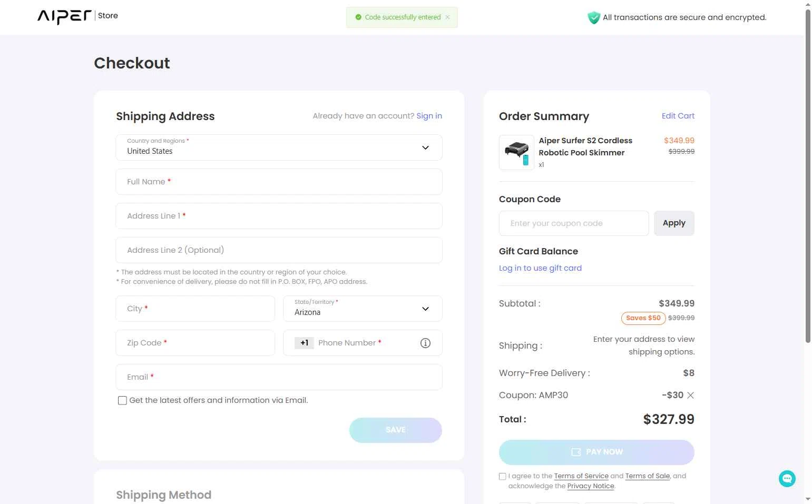The image size is (812, 504).
Task: Click the green secure shield icon
Action: (594, 18)
